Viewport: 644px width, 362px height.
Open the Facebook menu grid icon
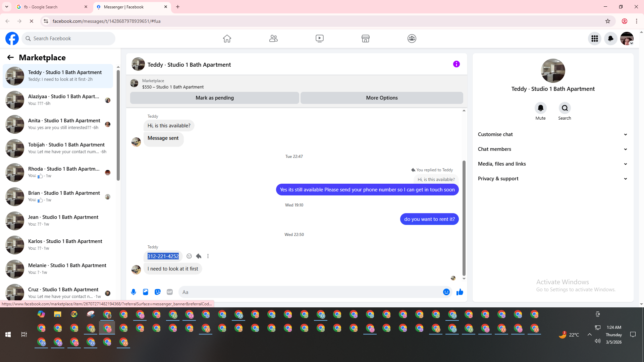(x=595, y=39)
